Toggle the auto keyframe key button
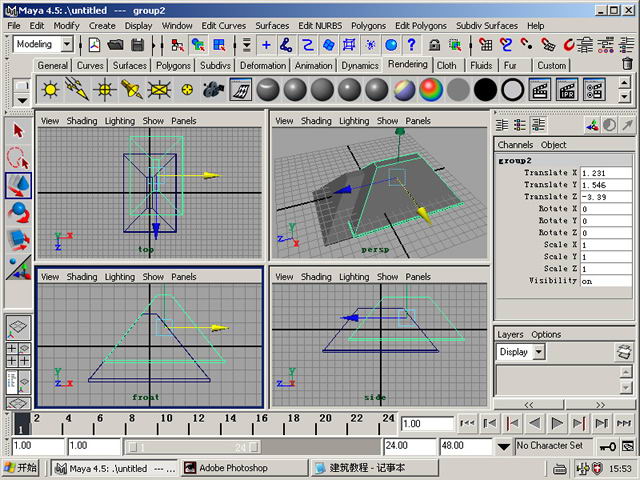The height and width of the screenshot is (480, 640). pos(607,447)
